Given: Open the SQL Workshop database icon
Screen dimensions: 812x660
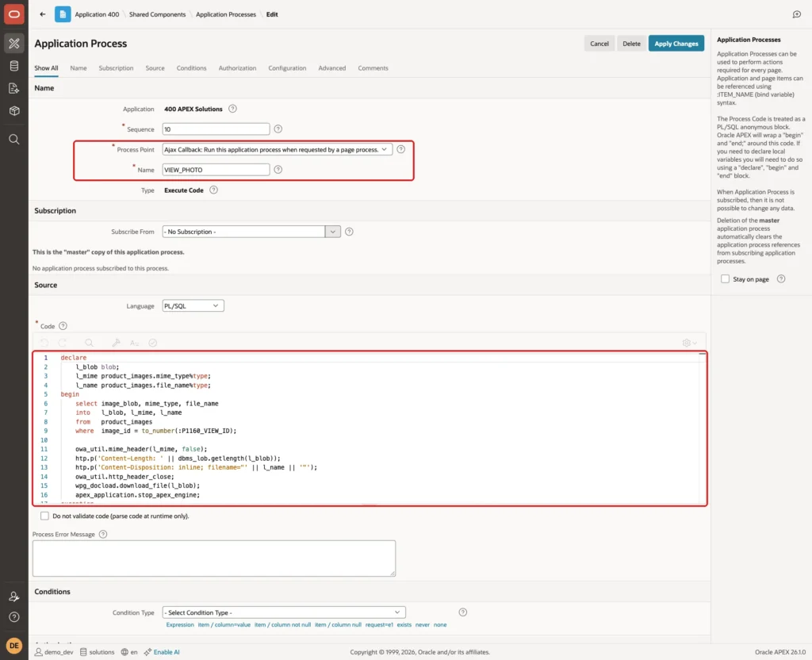Looking at the screenshot, I should [14, 66].
